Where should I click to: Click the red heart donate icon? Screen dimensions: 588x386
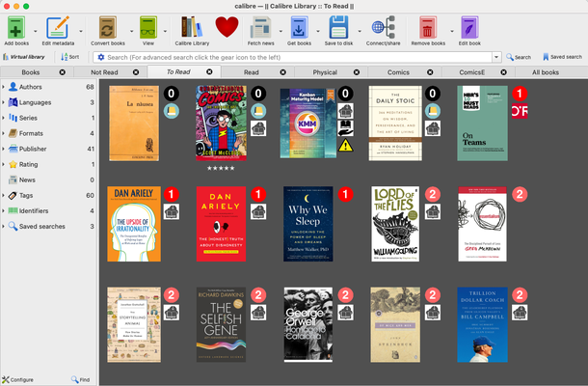(x=227, y=27)
